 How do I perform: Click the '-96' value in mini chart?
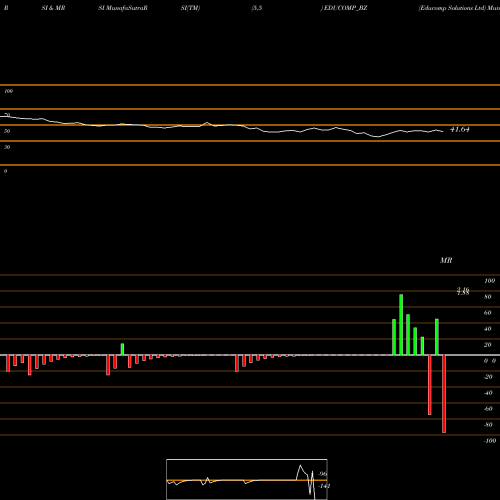(323, 474)
